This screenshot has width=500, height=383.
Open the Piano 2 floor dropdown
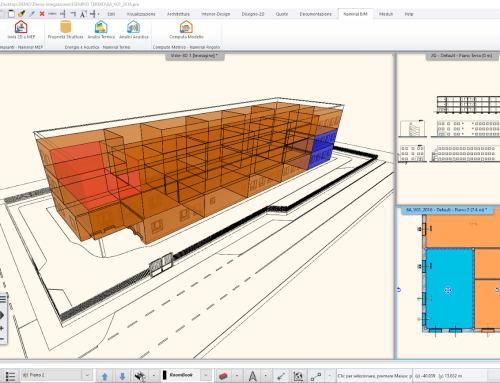(87, 375)
